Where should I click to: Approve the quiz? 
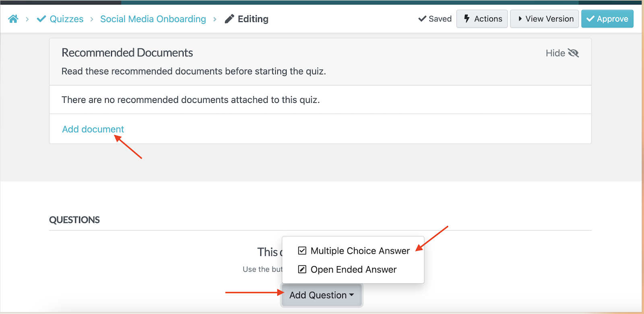click(x=607, y=18)
